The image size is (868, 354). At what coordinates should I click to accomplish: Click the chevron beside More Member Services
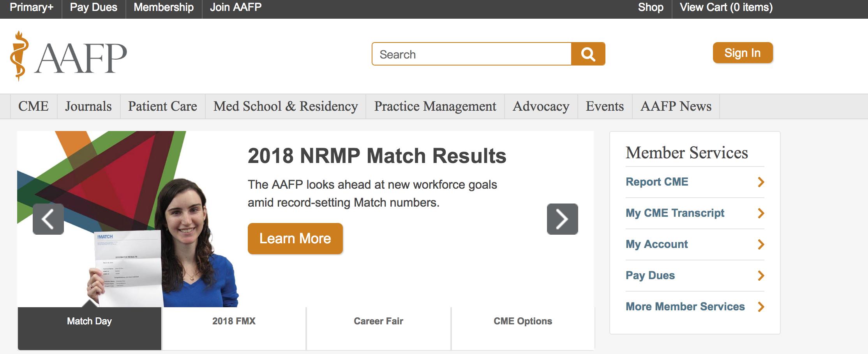coord(761,307)
